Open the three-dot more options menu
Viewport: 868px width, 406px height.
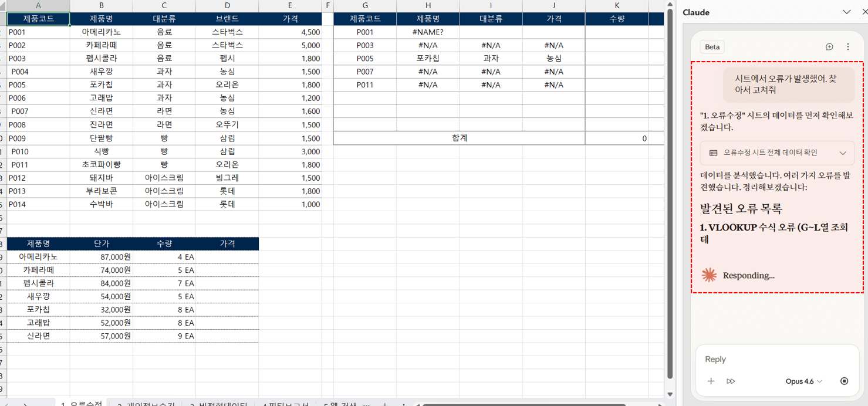coord(848,47)
